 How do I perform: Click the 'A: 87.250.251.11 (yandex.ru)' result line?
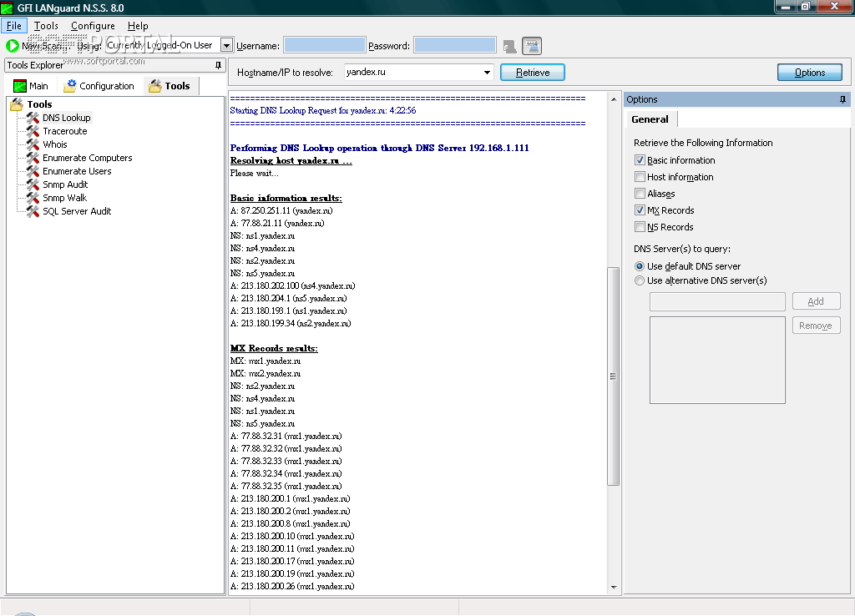pyautogui.click(x=281, y=211)
